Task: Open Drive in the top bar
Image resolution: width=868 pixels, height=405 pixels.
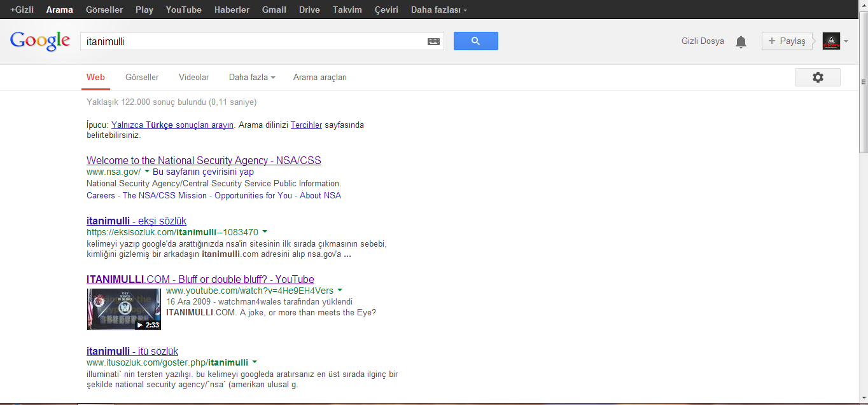Action: 309,10
